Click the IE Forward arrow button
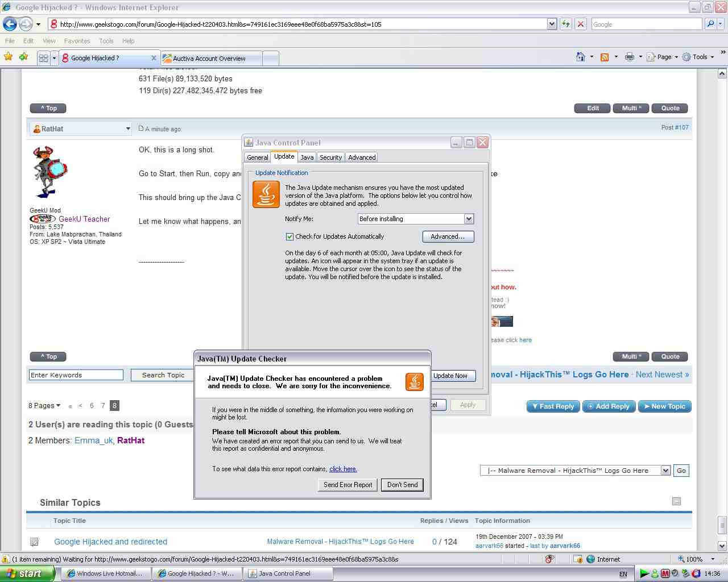The width and height of the screenshot is (728, 582). [x=26, y=24]
